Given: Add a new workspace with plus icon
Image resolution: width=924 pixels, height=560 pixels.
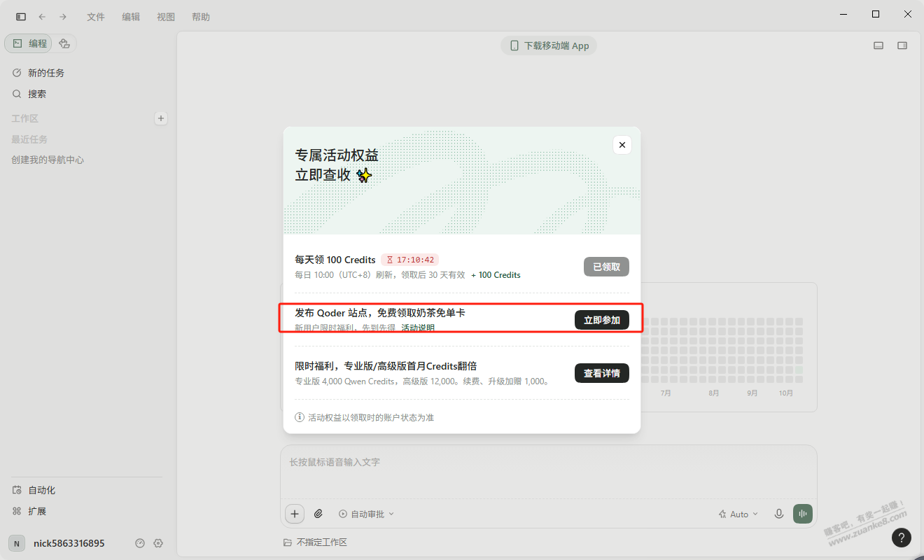Looking at the screenshot, I should (x=161, y=118).
